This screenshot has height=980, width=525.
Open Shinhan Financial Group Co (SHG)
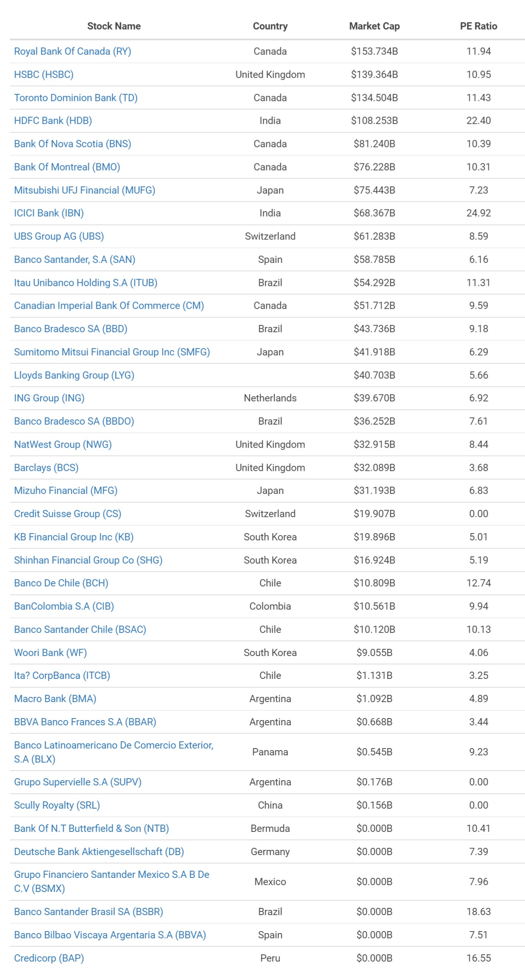(x=88, y=560)
